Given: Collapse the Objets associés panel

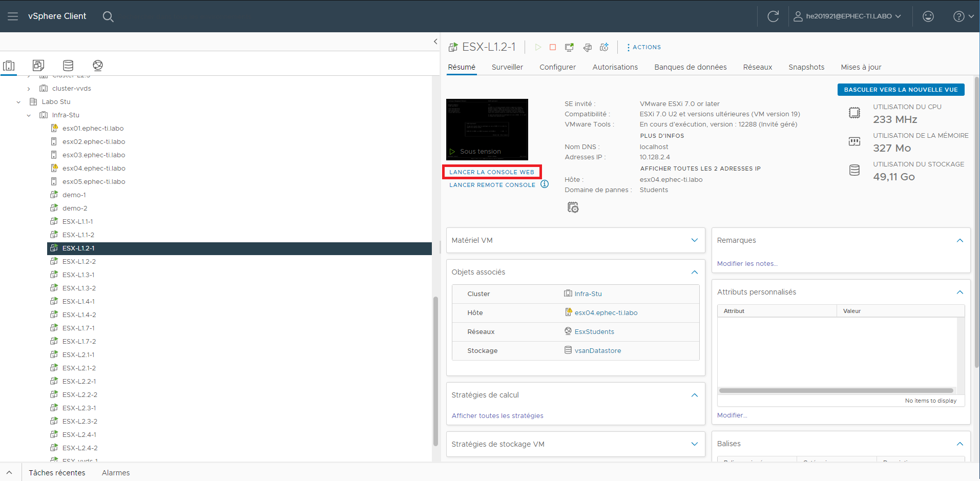Looking at the screenshot, I should click(694, 272).
